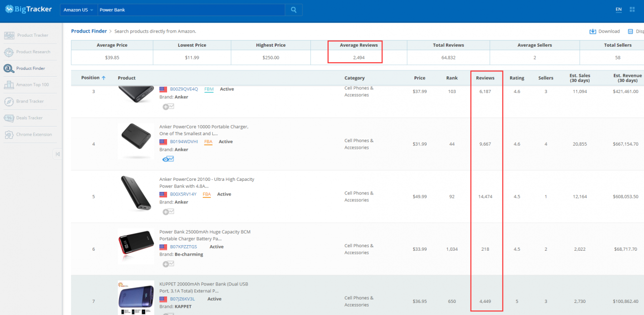
Task: Collapse the sidebar with the arrow handle
Action: tap(57, 154)
